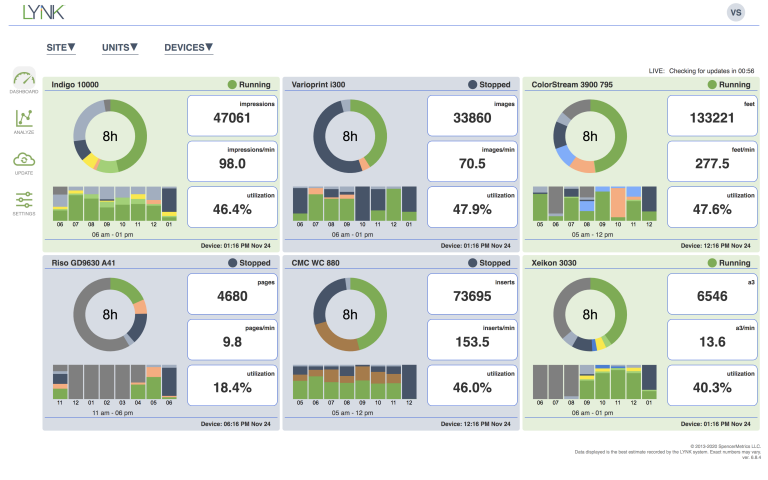The width and height of the screenshot is (768, 480).
Task: Open the Indigo 10000 device title
Action: [x=75, y=85]
